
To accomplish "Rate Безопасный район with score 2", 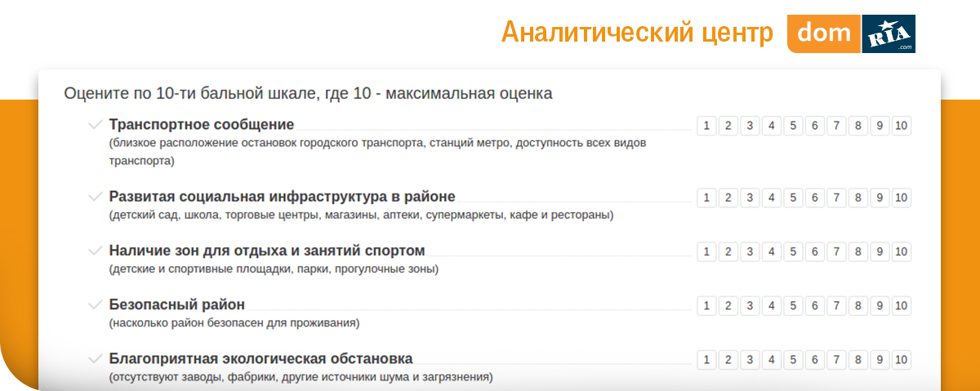I will pyautogui.click(x=728, y=306).
